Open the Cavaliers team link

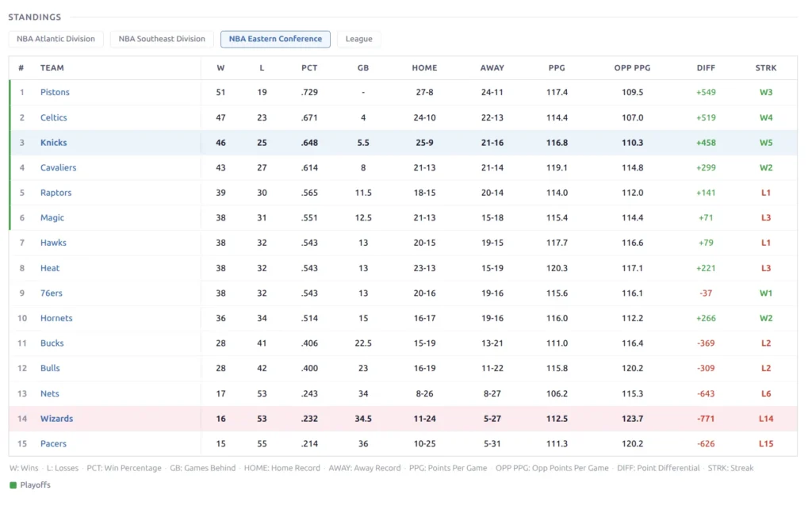(x=59, y=168)
